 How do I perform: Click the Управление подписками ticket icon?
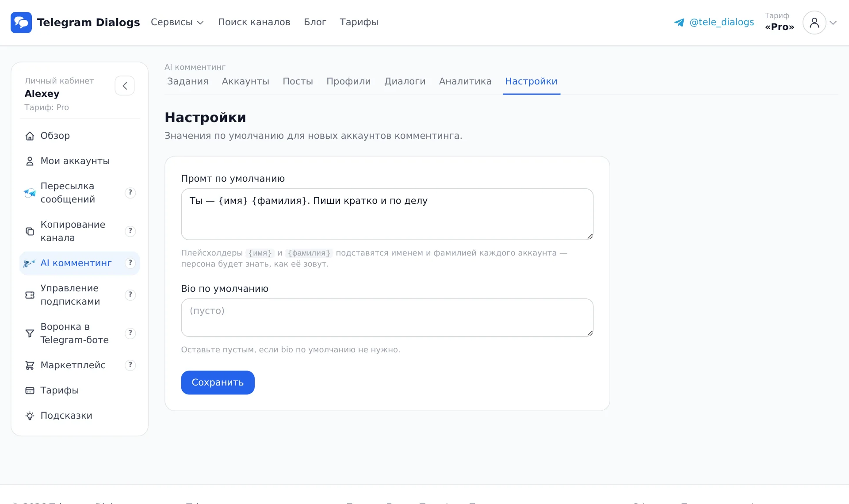point(30,295)
